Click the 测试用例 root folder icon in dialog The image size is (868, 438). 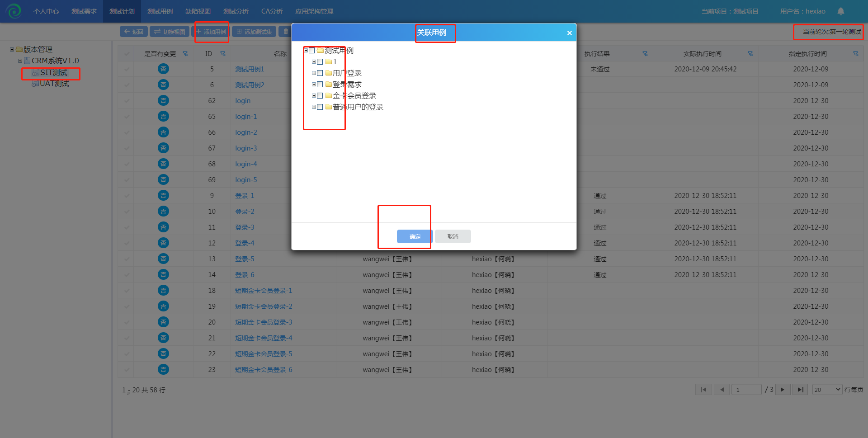point(320,50)
